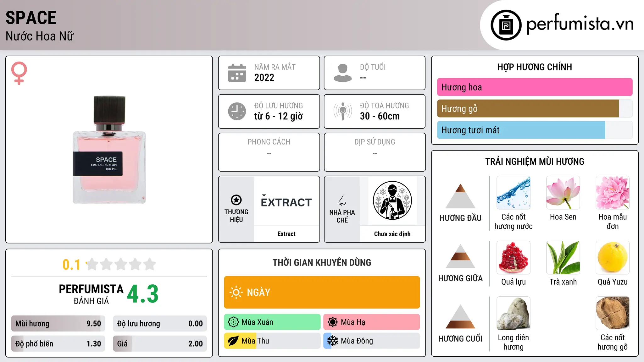Image resolution: width=644 pixels, height=362 pixels.
Task: Click the Các nốt hương gỗ label
Action: click(x=613, y=342)
